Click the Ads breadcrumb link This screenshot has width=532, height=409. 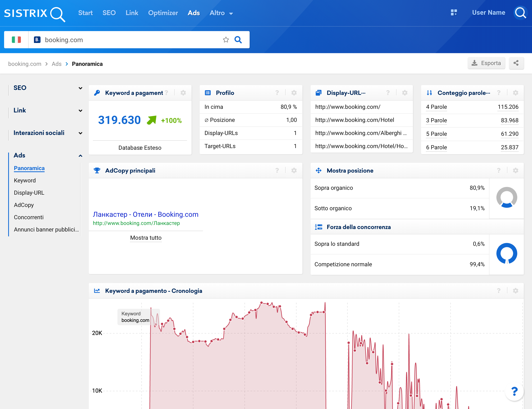coord(56,64)
